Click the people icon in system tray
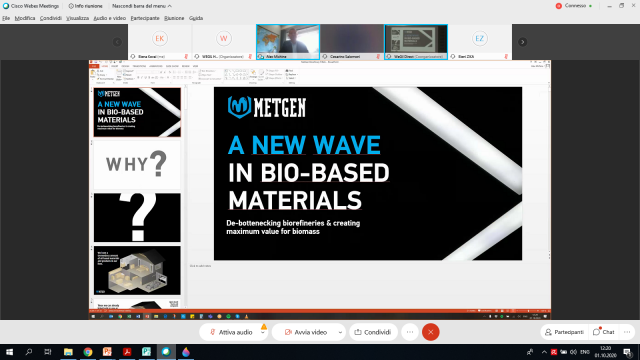 click(530, 352)
